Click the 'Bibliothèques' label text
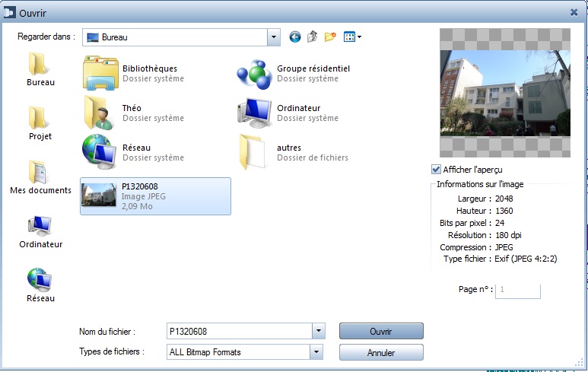Viewport: 588px width, 372px height. pos(150,68)
